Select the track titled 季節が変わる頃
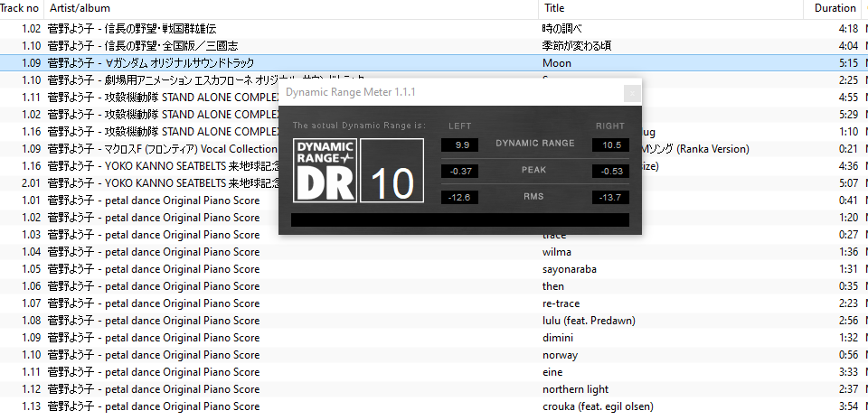 434,46
